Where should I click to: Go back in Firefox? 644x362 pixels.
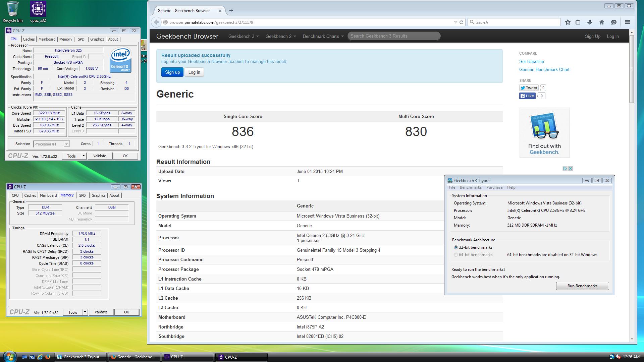(156, 22)
